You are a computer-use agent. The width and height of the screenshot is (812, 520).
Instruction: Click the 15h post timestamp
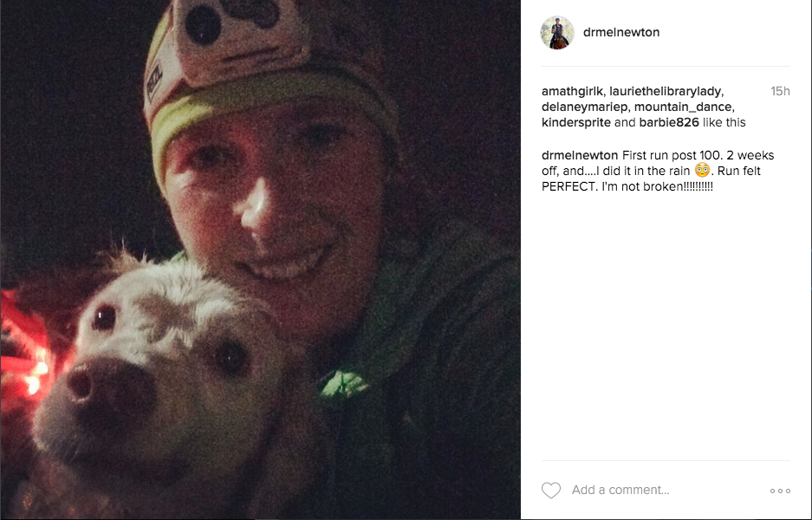point(780,91)
